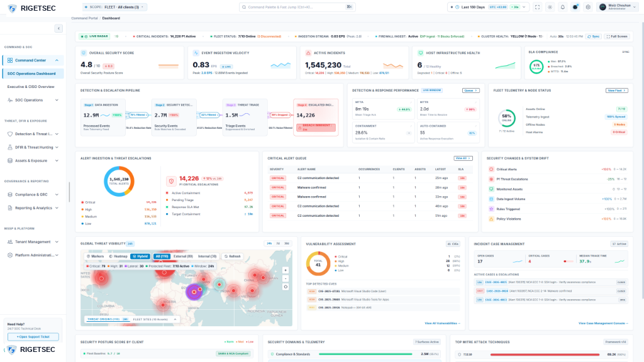
Task: Filter map threats to Internal (30)
Action: click(x=207, y=256)
